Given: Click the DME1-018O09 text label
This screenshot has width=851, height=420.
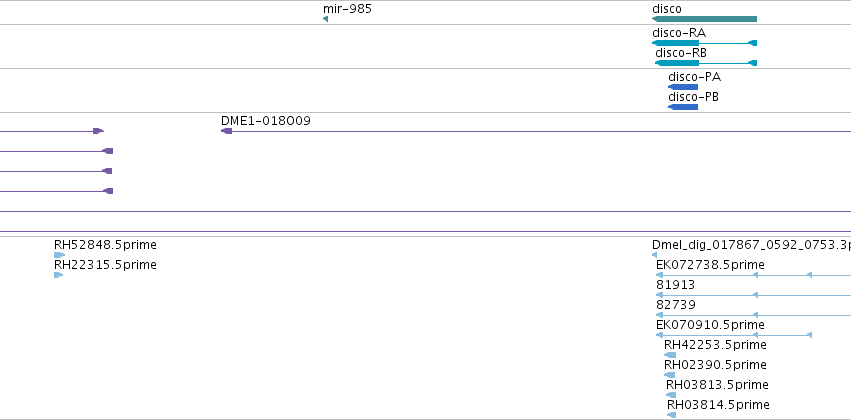Looking at the screenshot, I should point(266,120).
